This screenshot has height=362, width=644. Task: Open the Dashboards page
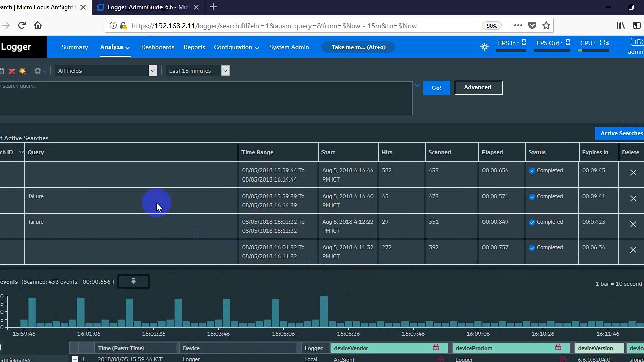pyautogui.click(x=157, y=47)
